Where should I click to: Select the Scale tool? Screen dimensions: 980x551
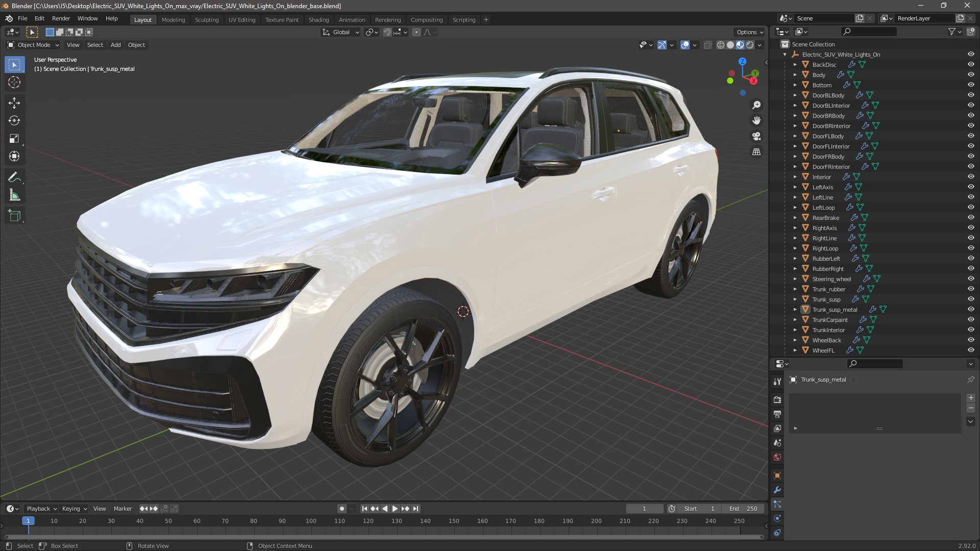14,139
